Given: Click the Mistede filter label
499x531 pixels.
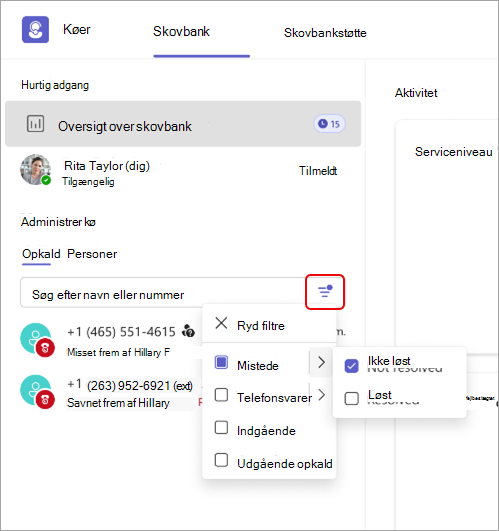Looking at the screenshot, I should [x=258, y=366].
